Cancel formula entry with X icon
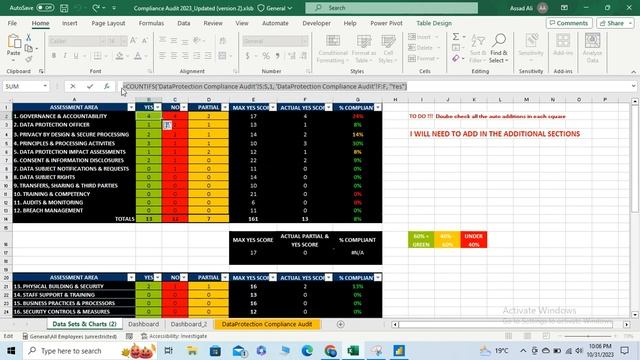 [73, 86]
